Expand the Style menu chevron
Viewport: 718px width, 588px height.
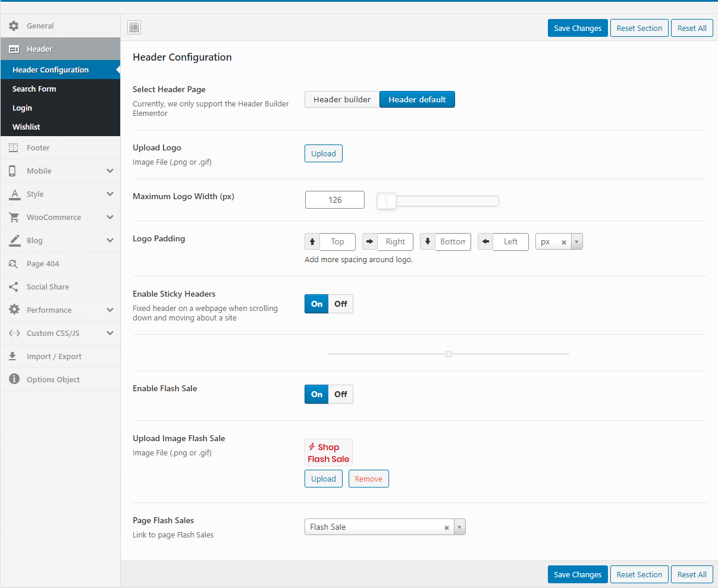coord(110,194)
